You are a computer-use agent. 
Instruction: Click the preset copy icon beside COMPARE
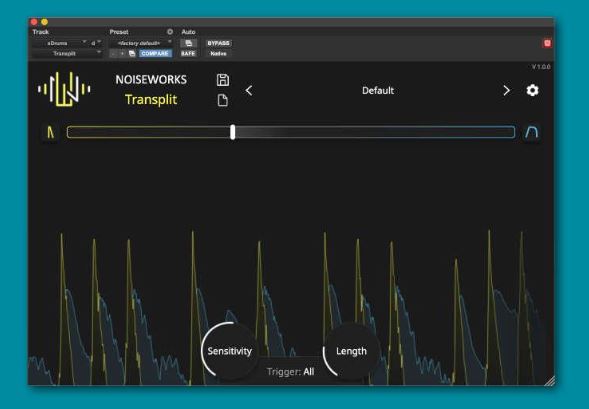132,53
